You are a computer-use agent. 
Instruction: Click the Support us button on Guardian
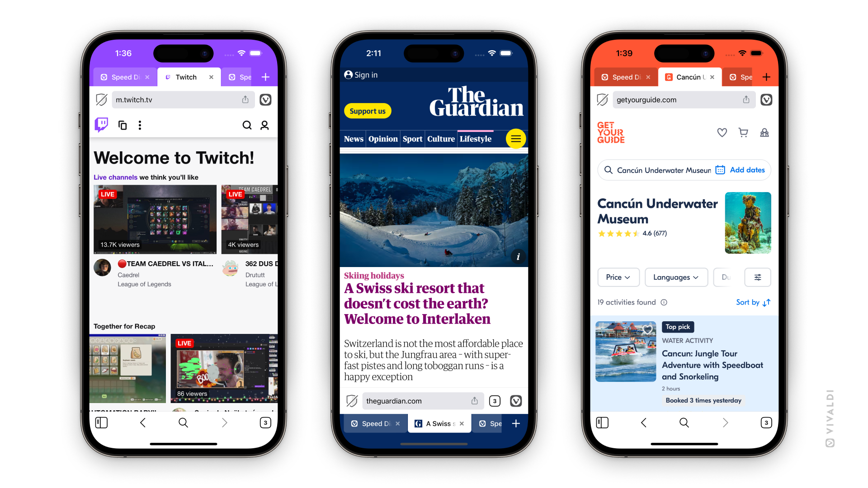click(369, 110)
